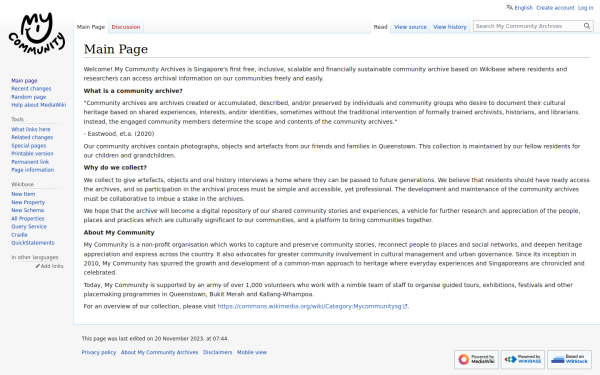Open the View source tab
This screenshot has height=375, width=600.
click(x=410, y=27)
